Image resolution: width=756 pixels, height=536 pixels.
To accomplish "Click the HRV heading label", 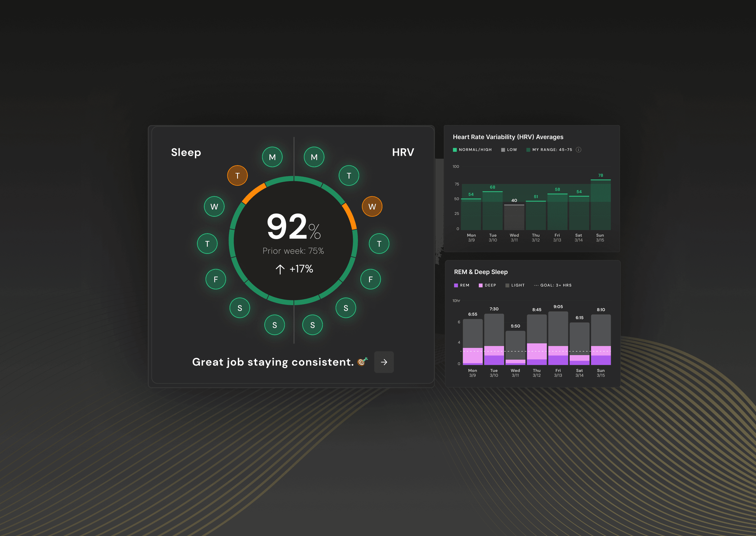I will point(403,153).
